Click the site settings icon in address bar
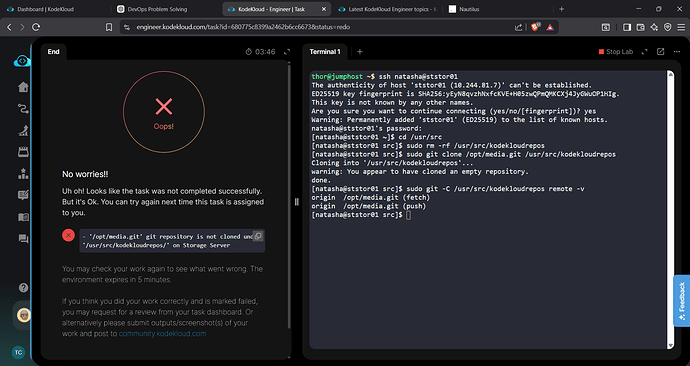Image resolution: width=690 pixels, height=366 pixels. pos(127,27)
